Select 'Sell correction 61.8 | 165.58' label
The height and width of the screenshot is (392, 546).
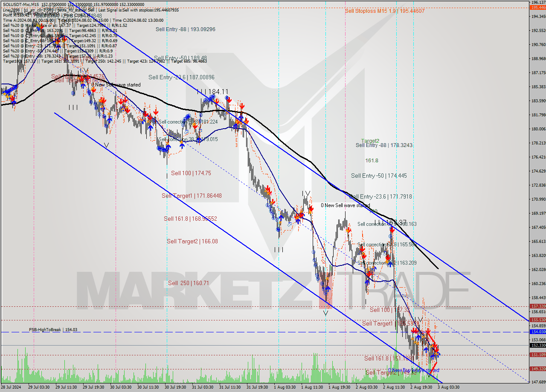tap(387, 245)
